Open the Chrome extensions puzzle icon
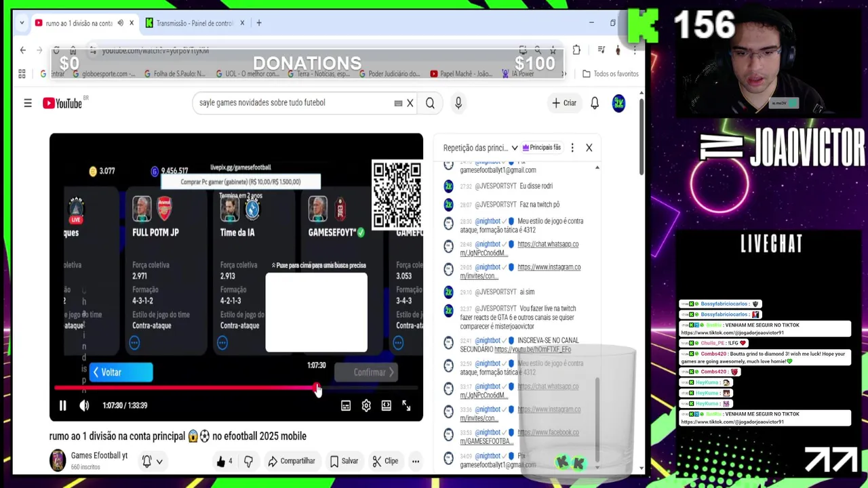 (576, 50)
